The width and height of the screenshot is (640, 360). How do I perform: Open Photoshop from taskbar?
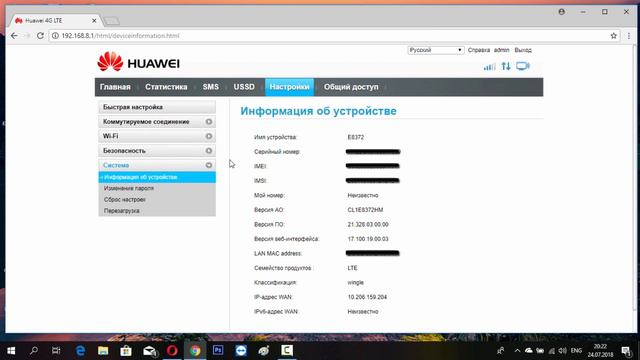pyautogui.click(x=218, y=351)
